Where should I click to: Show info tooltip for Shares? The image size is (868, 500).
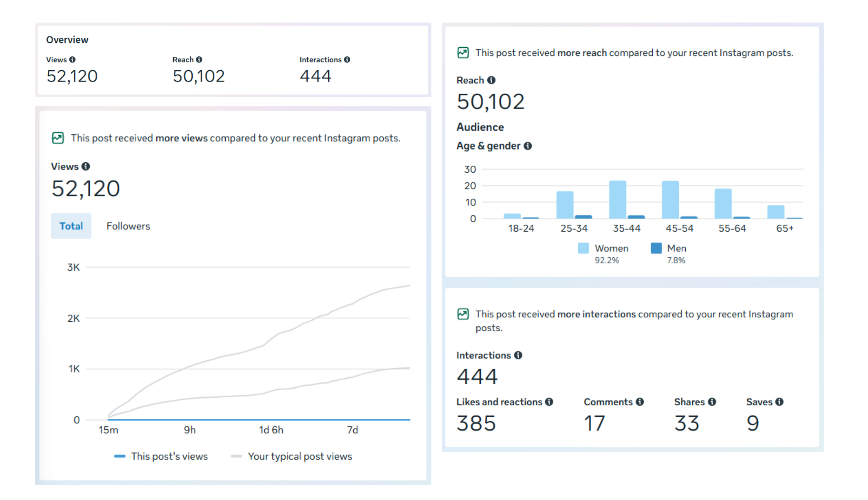click(712, 402)
